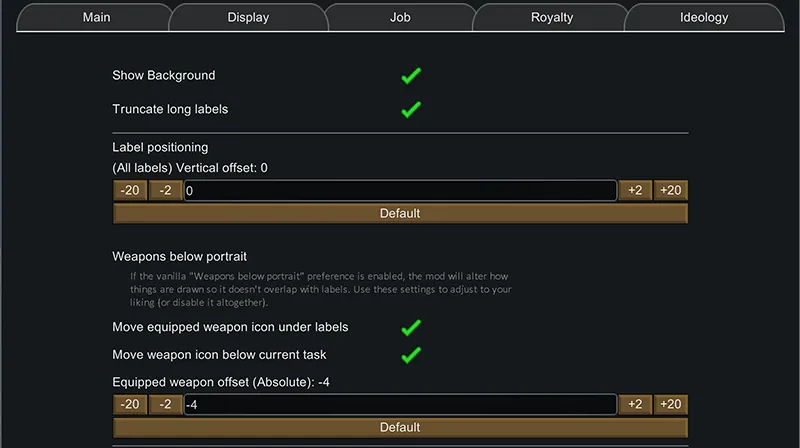
Task: Open the Display tab
Action: tap(248, 17)
